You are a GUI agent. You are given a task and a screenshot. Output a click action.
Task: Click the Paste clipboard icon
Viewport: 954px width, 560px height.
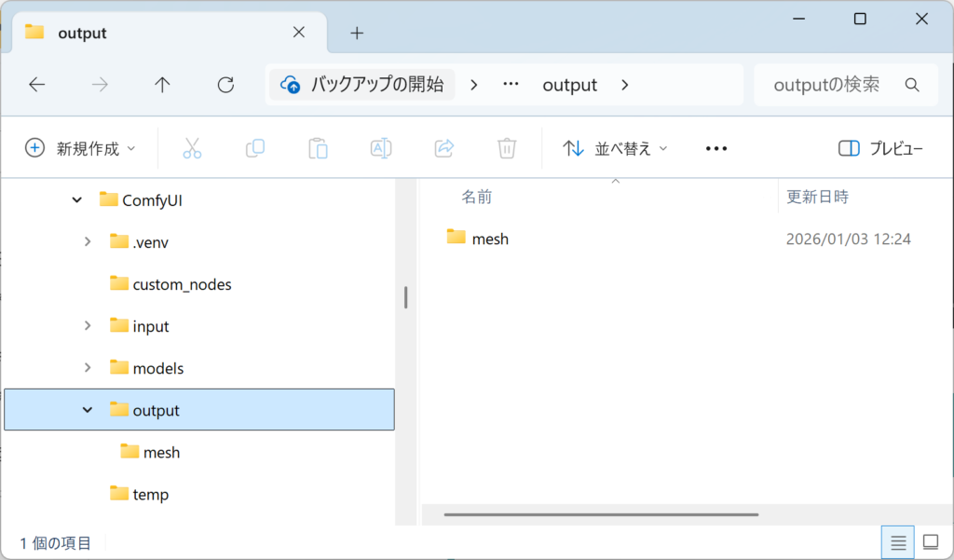click(318, 148)
